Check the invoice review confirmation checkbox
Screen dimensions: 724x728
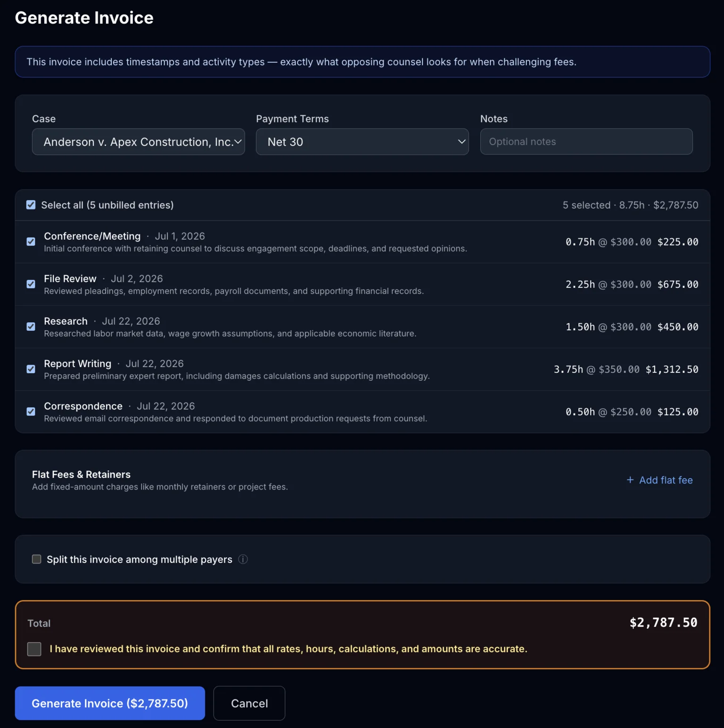[x=34, y=649]
